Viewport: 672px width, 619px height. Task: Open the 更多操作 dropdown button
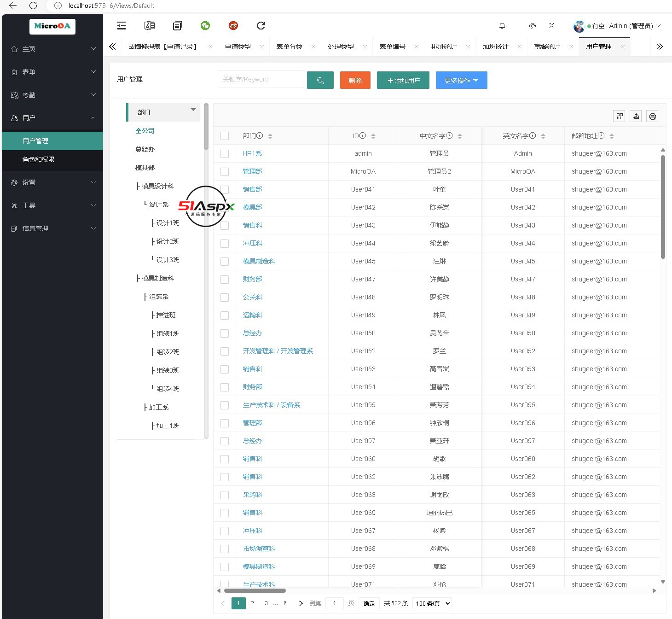click(x=461, y=80)
